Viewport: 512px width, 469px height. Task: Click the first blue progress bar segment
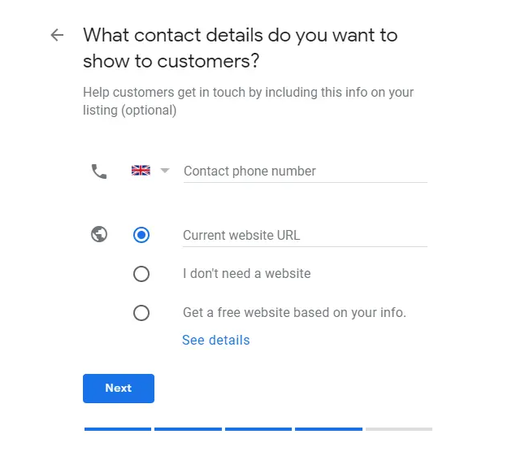[118, 429]
